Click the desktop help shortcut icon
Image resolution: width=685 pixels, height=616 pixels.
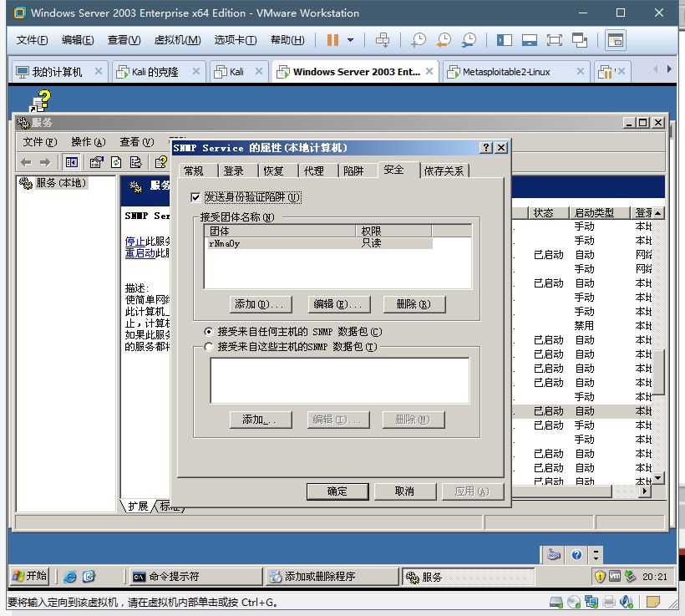coord(40,101)
